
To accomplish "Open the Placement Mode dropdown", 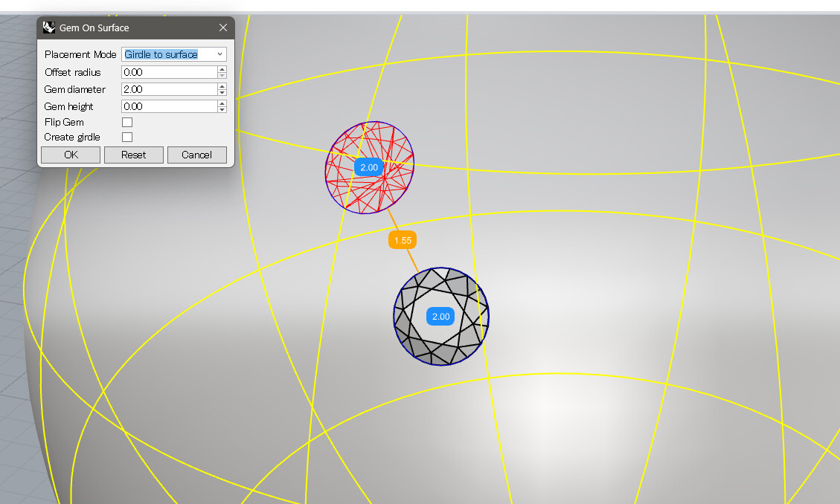I will tap(219, 54).
